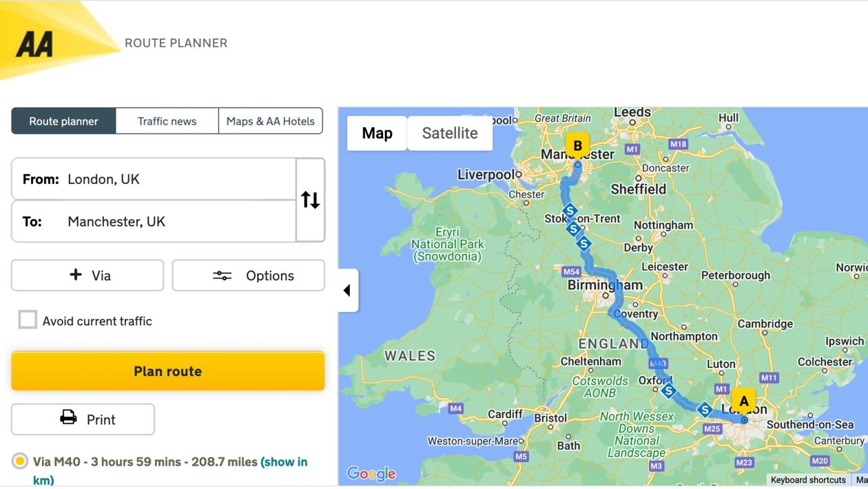Open the Keyboard shortcuts link on the map
Screen dimensions: 868x489
pyautogui.click(x=807, y=479)
